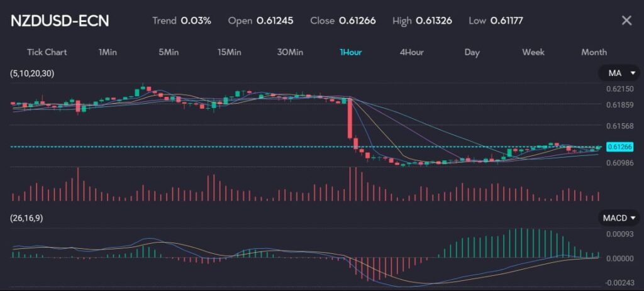The width and height of the screenshot is (644, 291).
Task: Select the 1Min timeframe tab
Action: [x=108, y=52]
